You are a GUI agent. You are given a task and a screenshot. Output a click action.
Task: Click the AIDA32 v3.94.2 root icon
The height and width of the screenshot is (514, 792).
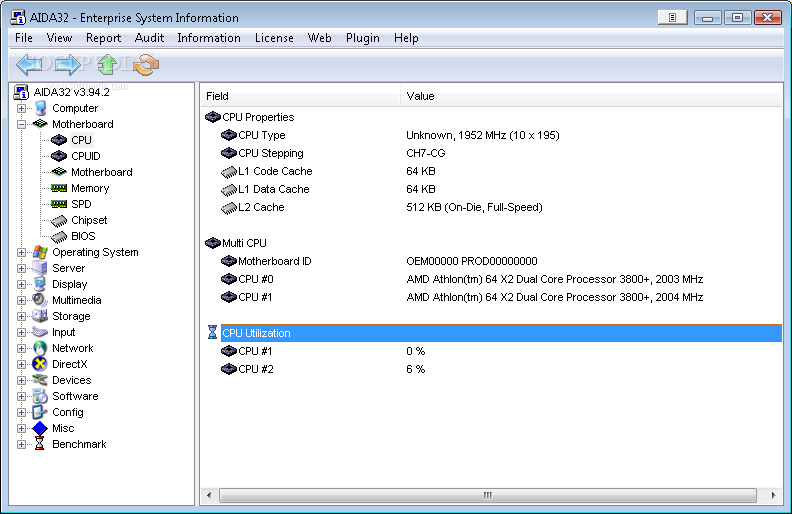click(x=21, y=92)
